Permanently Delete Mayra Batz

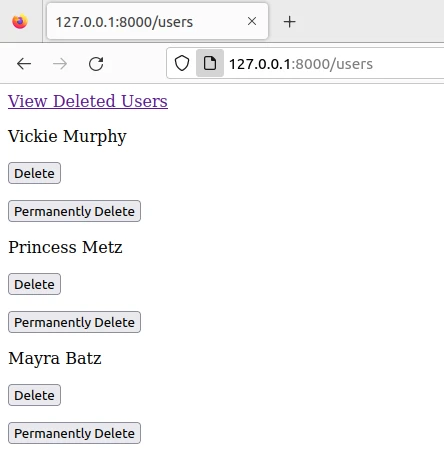click(x=74, y=433)
